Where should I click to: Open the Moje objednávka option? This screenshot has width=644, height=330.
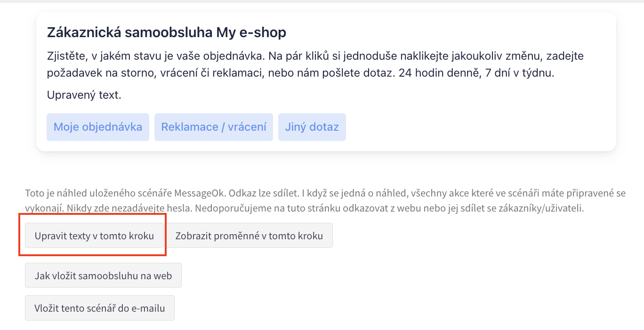point(98,127)
